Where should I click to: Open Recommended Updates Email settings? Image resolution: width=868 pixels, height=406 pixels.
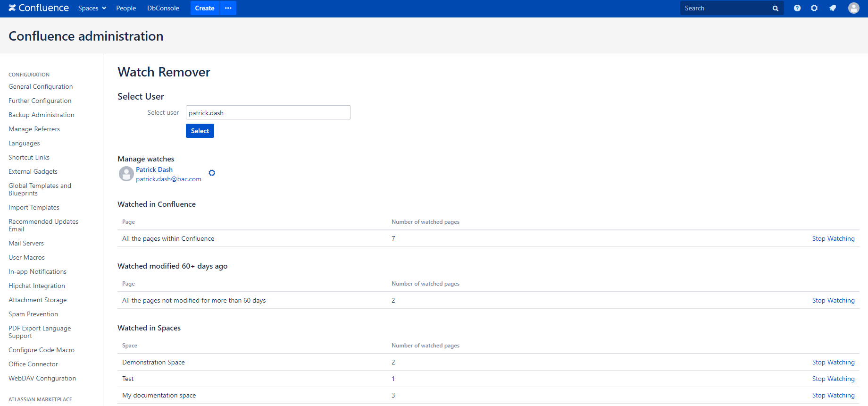[43, 225]
